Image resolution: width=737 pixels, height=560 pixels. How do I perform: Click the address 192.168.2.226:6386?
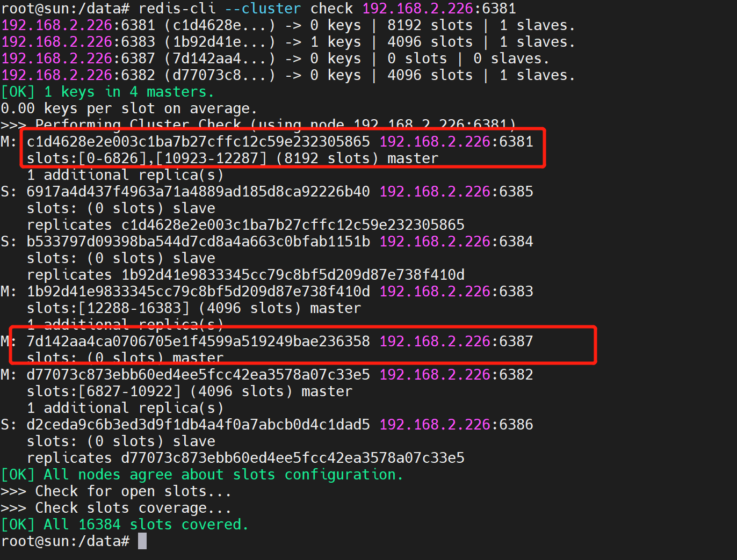click(x=457, y=425)
